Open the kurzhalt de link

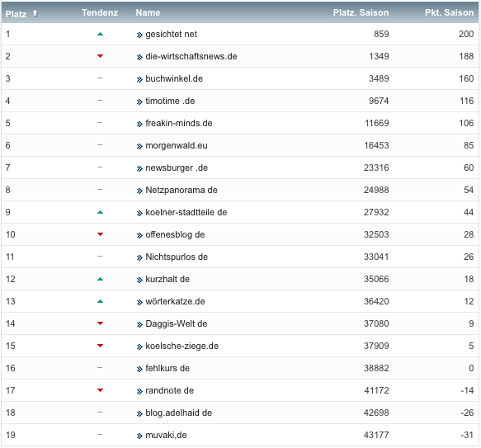[x=167, y=279]
